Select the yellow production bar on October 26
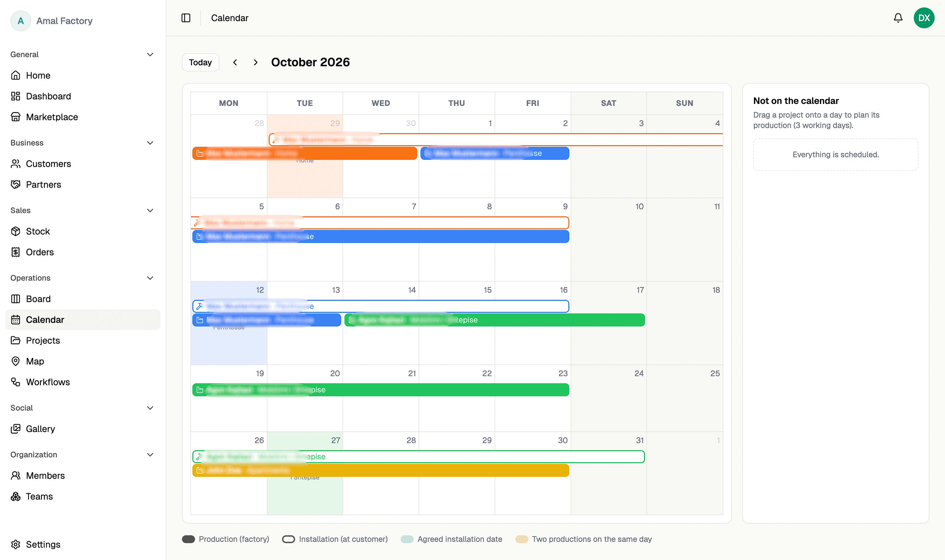Image resolution: width=945 pixels, height=560 pixels. click(381, 470)
